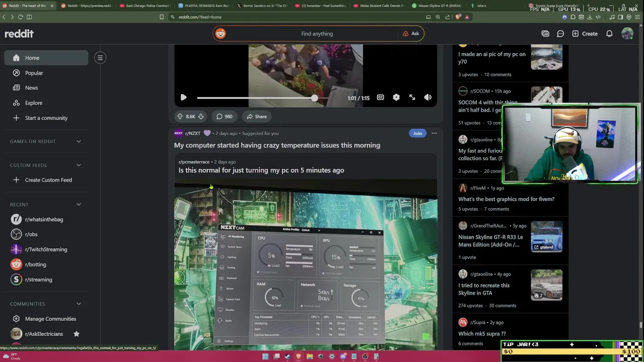Open 'recreate this Skyline in GTA' post

484,289
